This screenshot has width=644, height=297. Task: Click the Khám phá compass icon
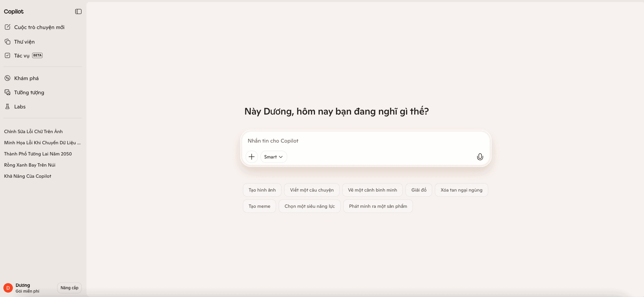coord(7,78)
